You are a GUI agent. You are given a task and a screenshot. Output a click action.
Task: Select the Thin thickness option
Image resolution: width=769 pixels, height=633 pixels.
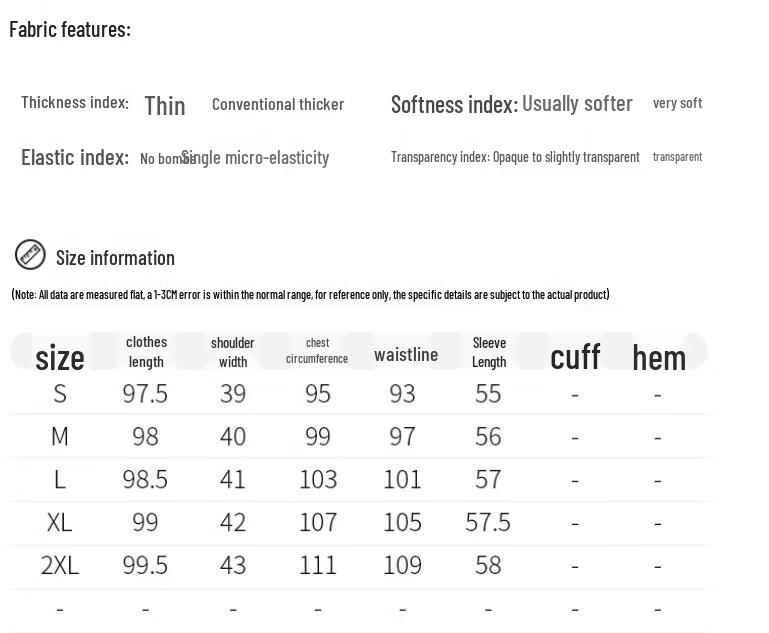165,105
